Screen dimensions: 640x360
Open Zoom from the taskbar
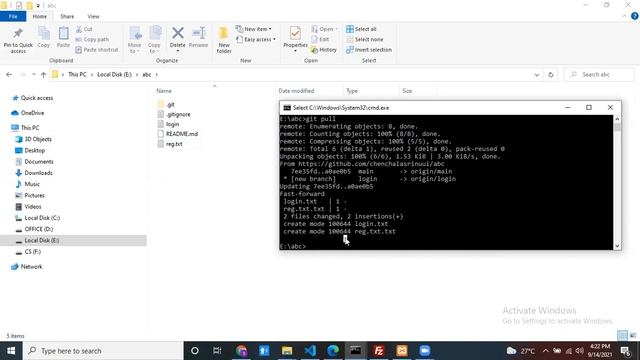point(424,351)
